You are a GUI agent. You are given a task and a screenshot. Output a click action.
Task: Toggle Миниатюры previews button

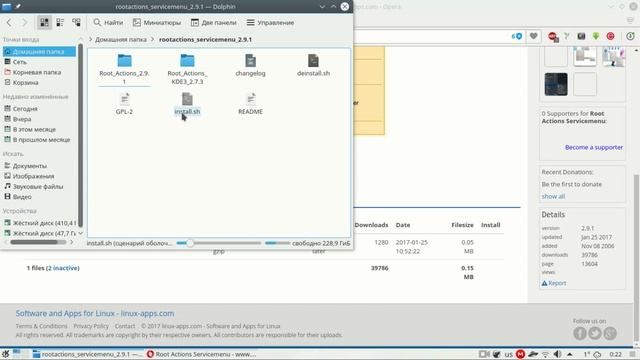tap(157, 22)
